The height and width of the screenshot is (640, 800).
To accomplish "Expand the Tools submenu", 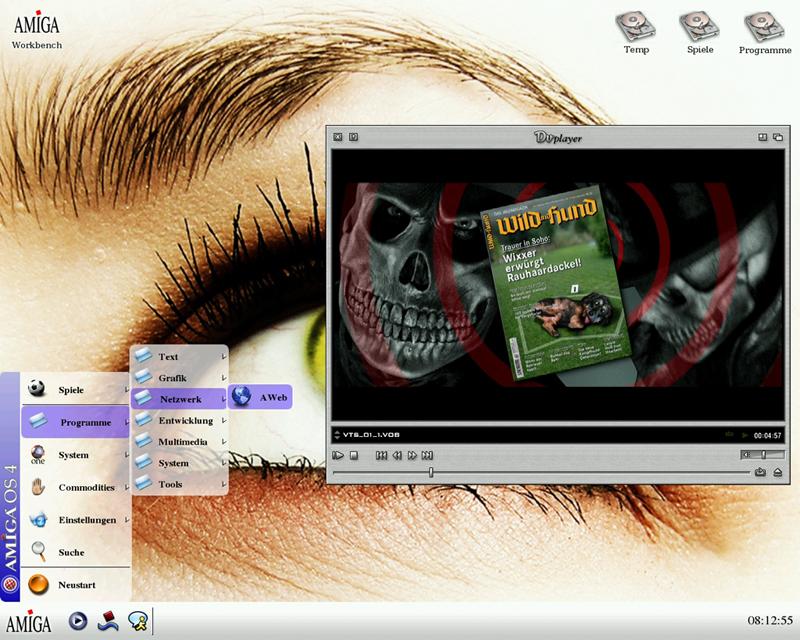I will [180, 484].
